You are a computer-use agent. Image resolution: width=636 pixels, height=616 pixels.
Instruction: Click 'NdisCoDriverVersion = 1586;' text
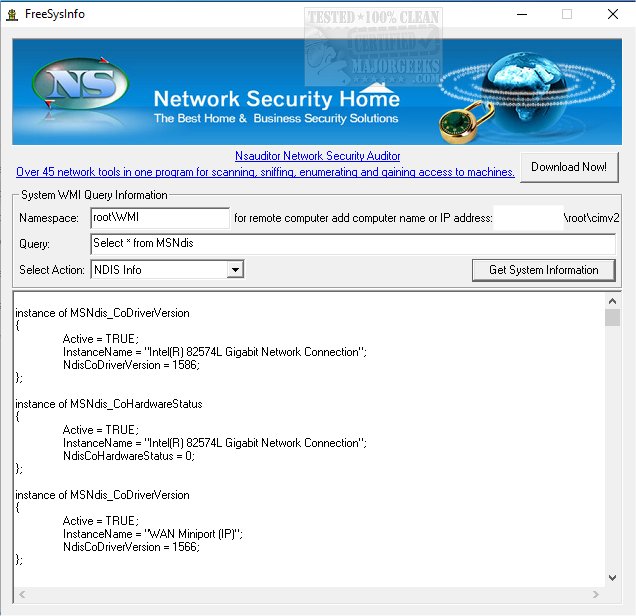tap(131, 365)
